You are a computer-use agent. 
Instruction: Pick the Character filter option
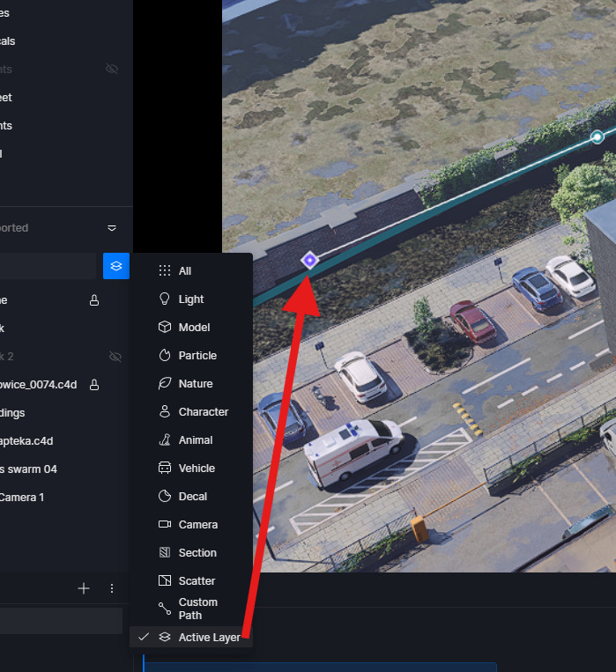(203, 412)
